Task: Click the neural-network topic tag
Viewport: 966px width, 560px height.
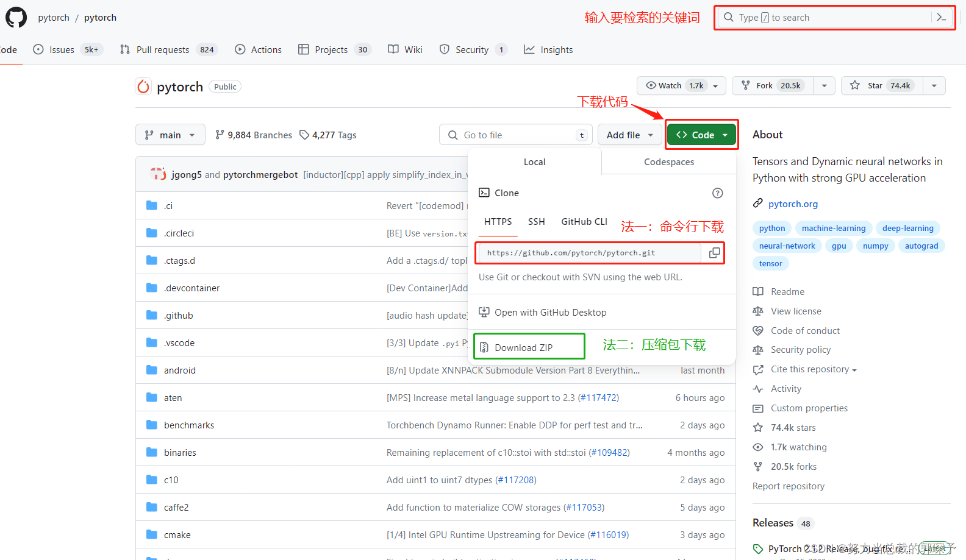Action: pos(787,246)
